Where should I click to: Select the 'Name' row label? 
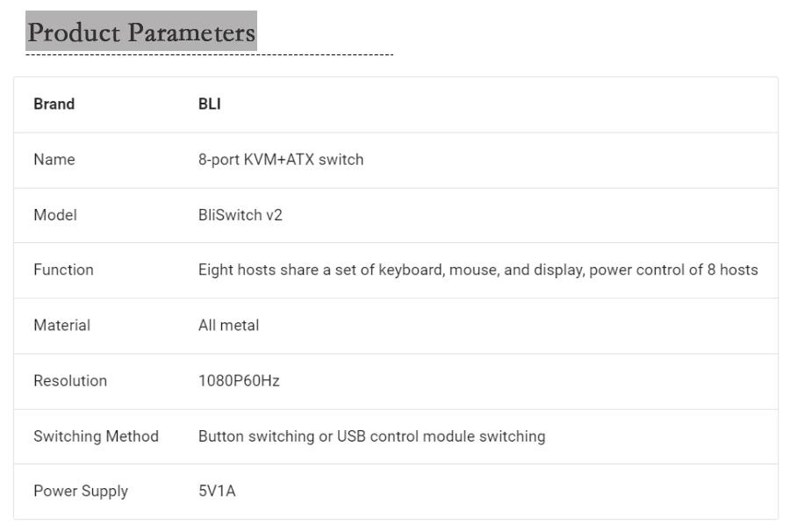(54, 160)
